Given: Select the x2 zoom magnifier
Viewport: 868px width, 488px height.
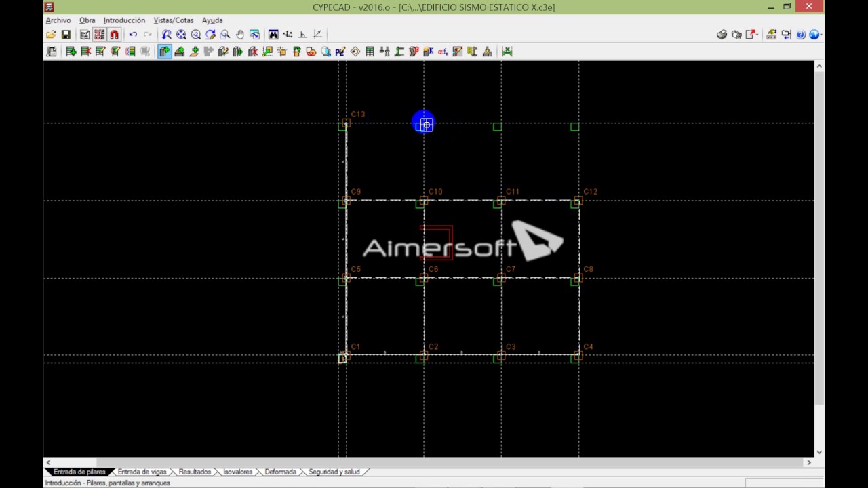Looking at the screenshot, I should 196,35.
